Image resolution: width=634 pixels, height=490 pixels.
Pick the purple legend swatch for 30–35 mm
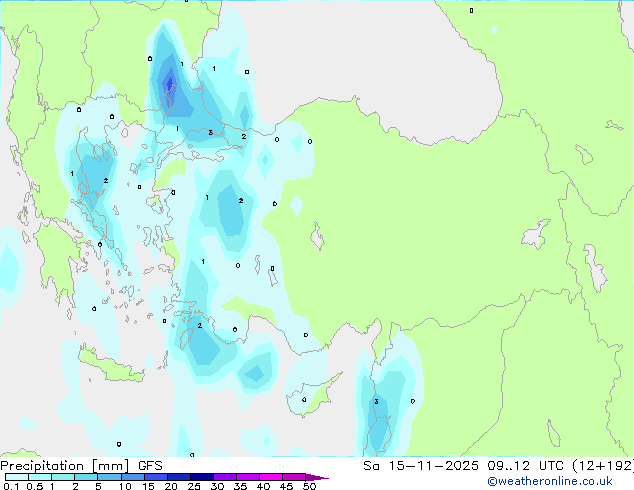pyautogui.click(x=225, y=477)
